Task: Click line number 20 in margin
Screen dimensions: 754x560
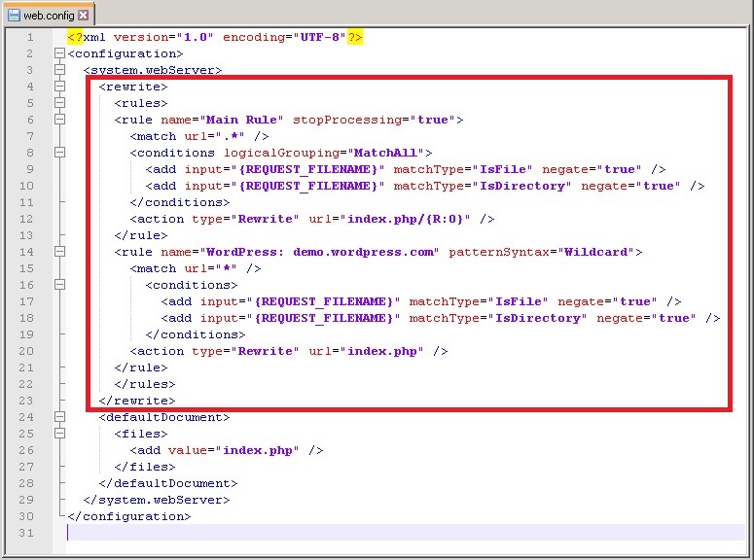Action: (26, 351)
